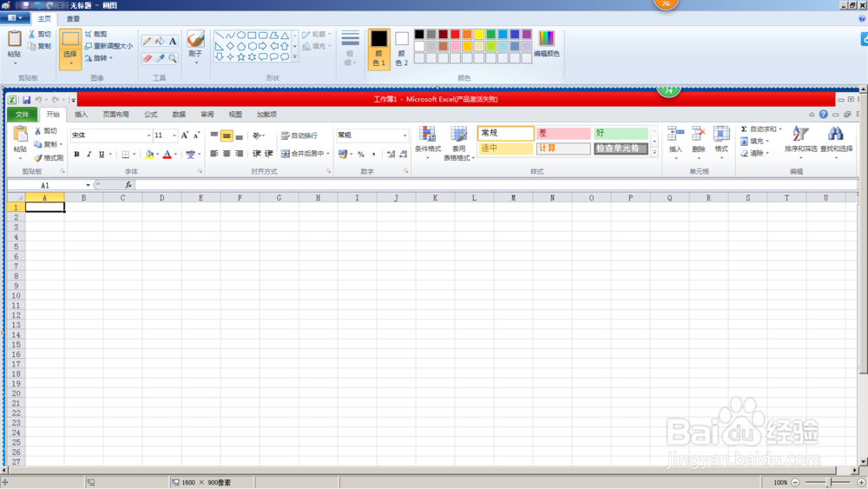The image size is (868, 489).
Task: Click the Paste icon in Paint ribbon
Action: [15, 40]
